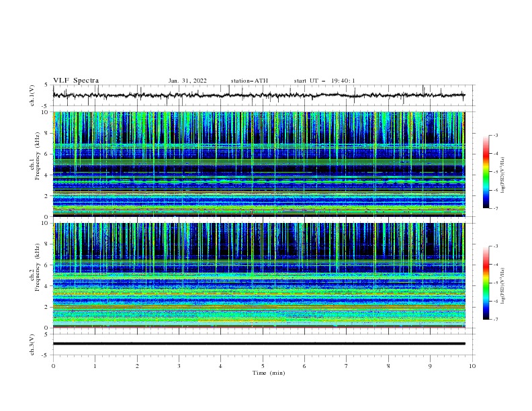Click the "-7" label on ch.2 color bar
Viewport: 532px width, 411px height.
pos(495,319)
